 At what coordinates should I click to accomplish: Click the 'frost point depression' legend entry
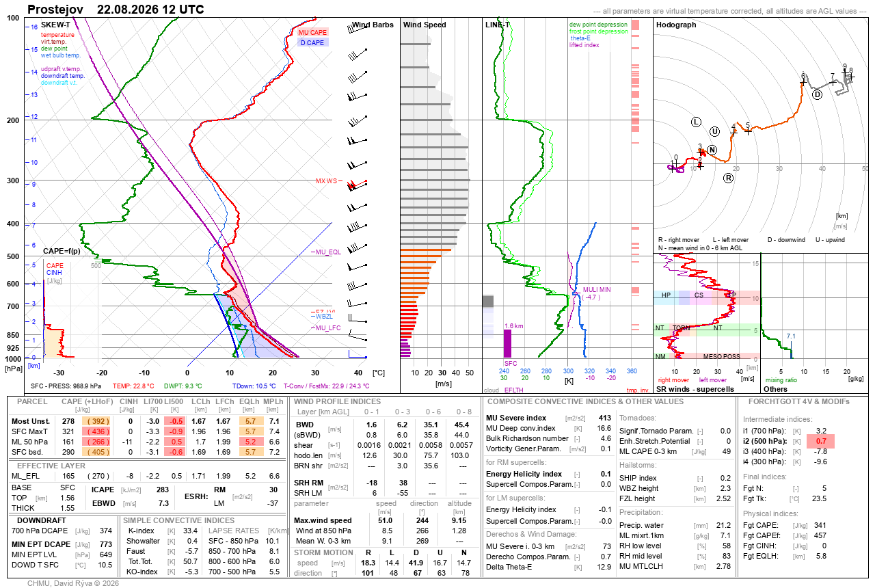pyautogui.click(x=598, y=31)
